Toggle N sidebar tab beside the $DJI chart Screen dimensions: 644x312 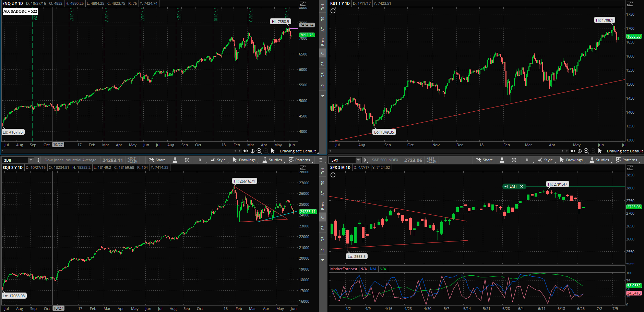pos(323,260)
